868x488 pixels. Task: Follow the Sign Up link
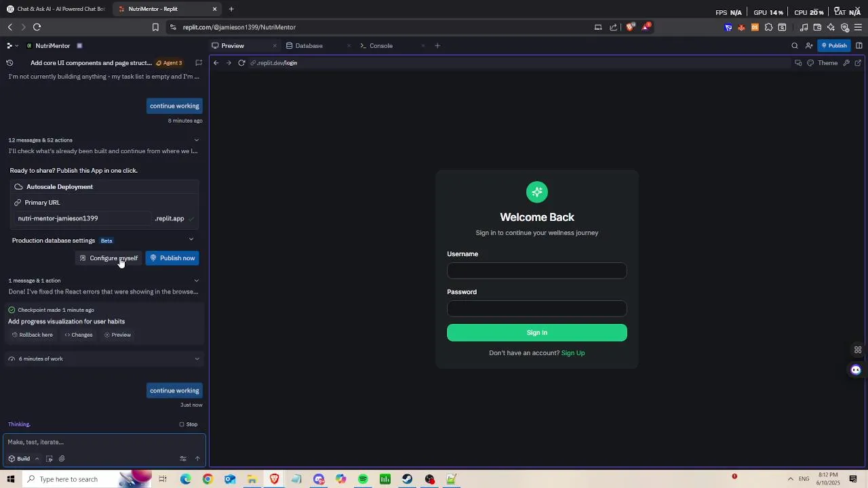click(x=573, y=353)
